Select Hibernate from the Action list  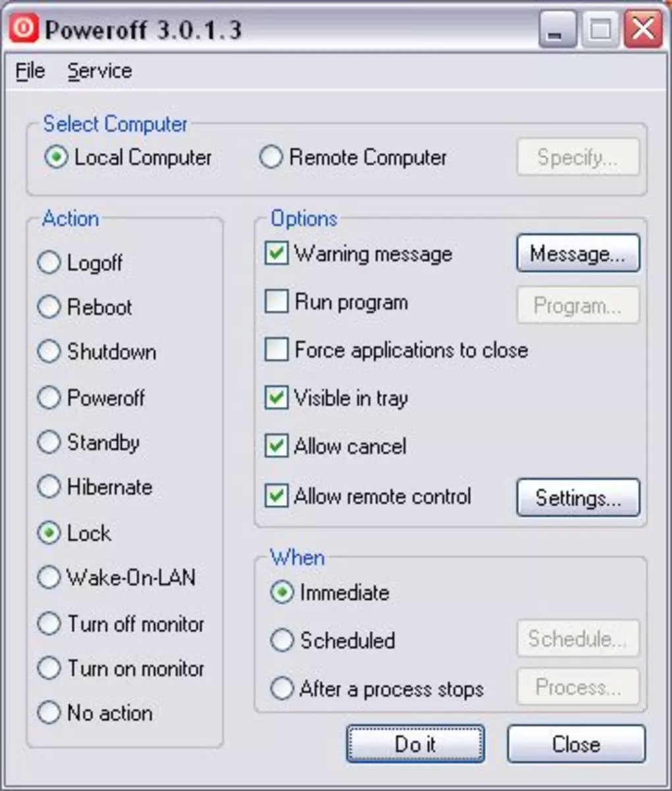49,487
